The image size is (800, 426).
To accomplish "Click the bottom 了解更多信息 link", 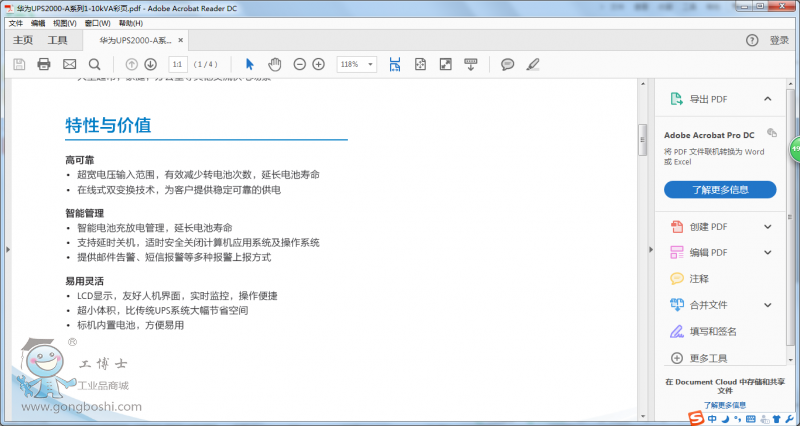I will coord(725,405).
